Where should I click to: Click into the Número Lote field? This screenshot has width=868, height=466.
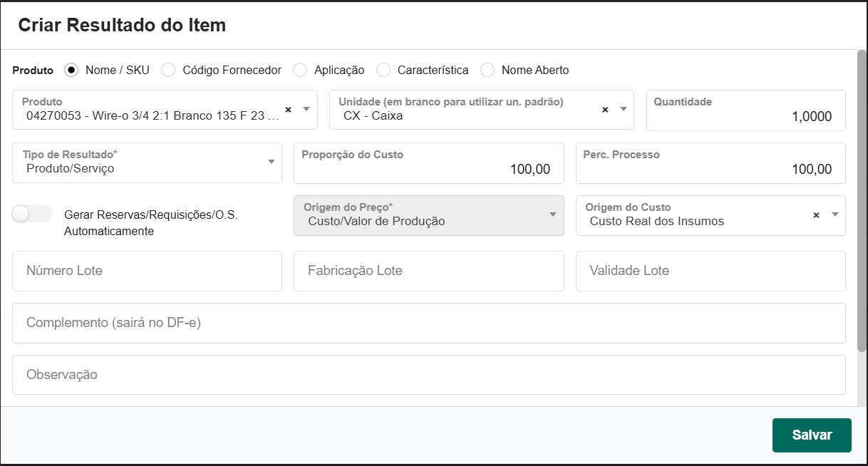[147, 271]
